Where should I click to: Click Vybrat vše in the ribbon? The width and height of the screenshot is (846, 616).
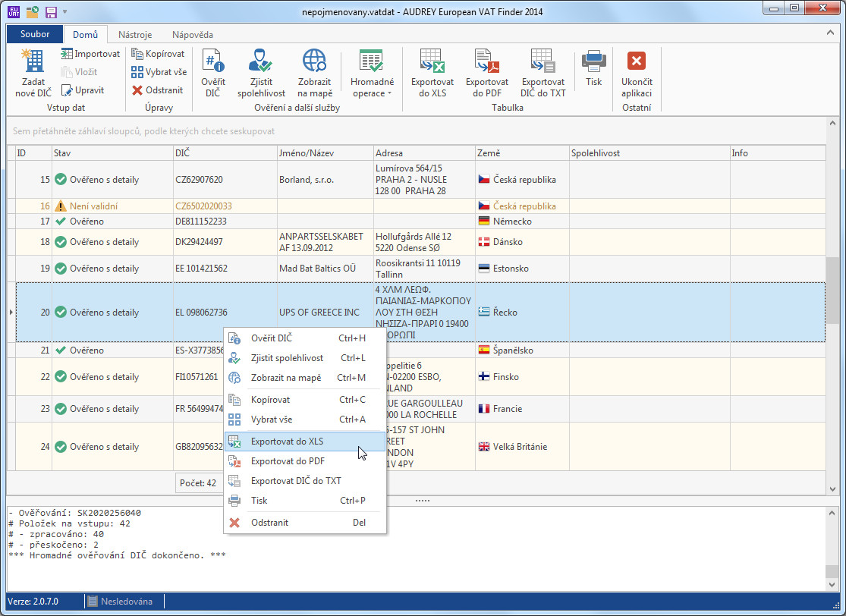159,72
